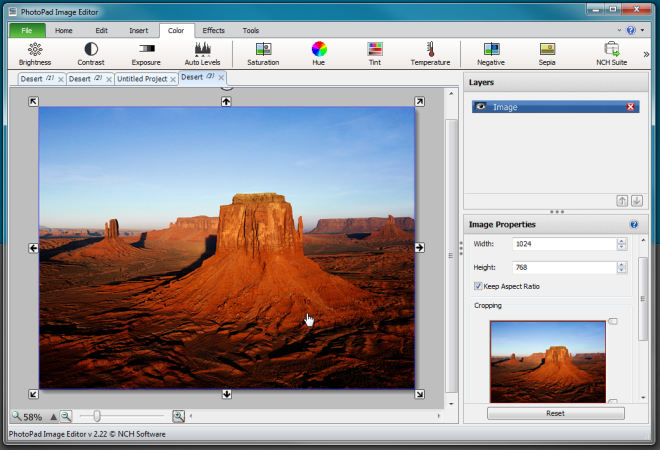Switch to the Untitled Project tab
The width and height of the screenshot is (660, 450).
point(142,78)
